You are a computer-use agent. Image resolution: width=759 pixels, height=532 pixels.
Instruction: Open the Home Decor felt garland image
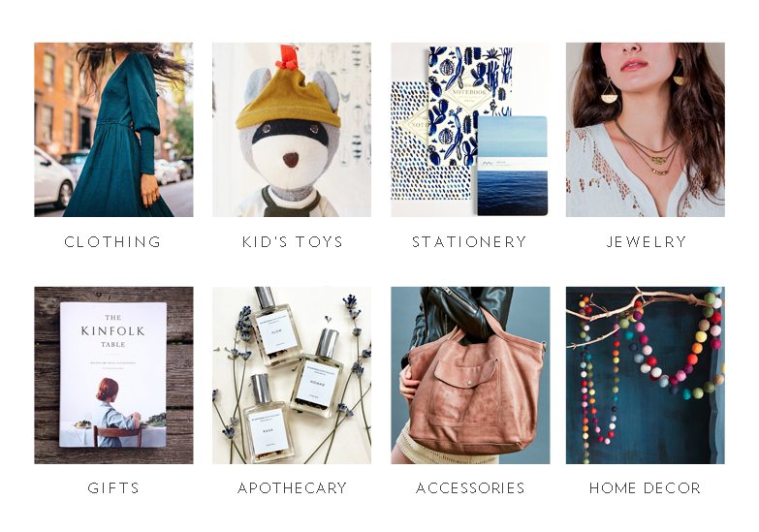pyautogui.click(x=646, y=375)
